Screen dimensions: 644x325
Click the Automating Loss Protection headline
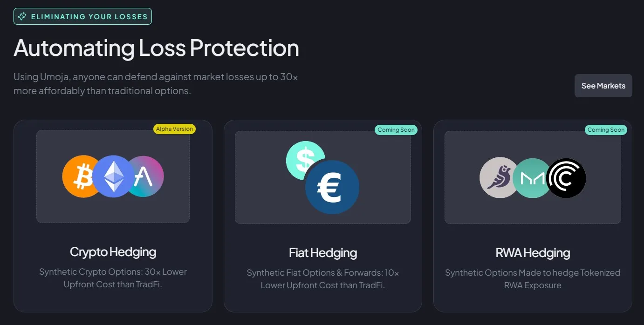point(157,47)
